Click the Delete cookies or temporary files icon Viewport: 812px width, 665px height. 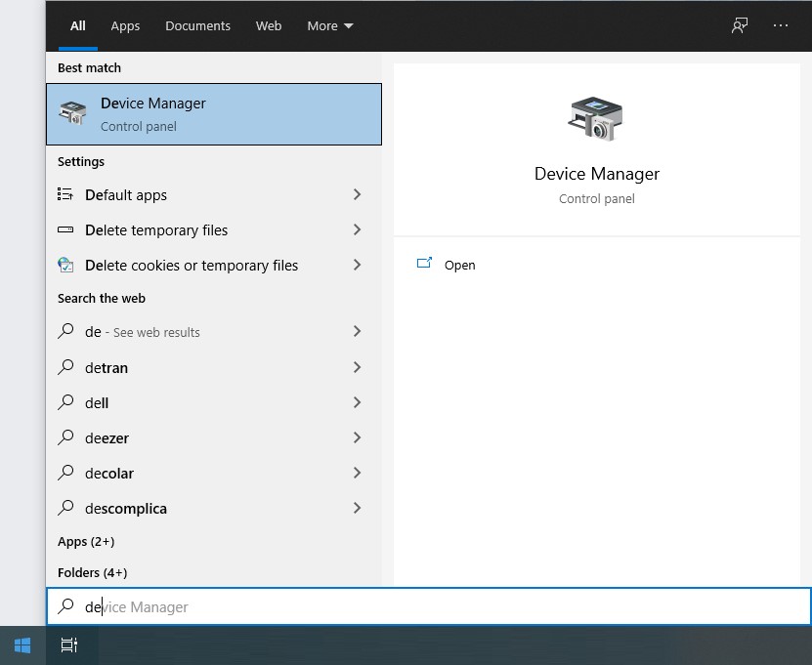pyautogui.click(x=65, y=265)
